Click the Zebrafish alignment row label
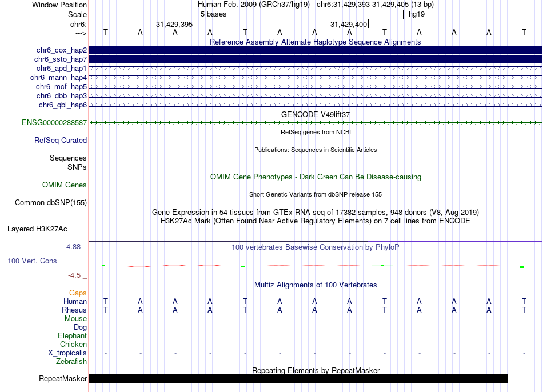This screenshot has height=392, width=543. point(71,361)
